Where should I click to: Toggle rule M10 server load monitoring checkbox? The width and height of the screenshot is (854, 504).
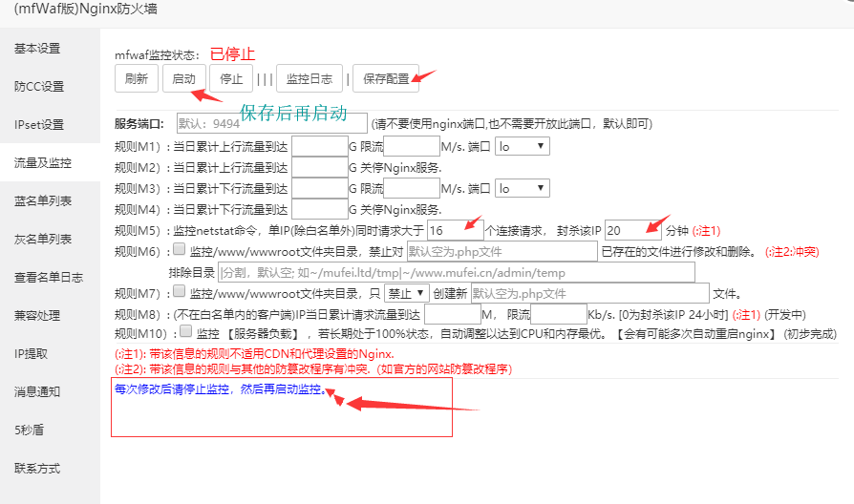pos(185,333)
